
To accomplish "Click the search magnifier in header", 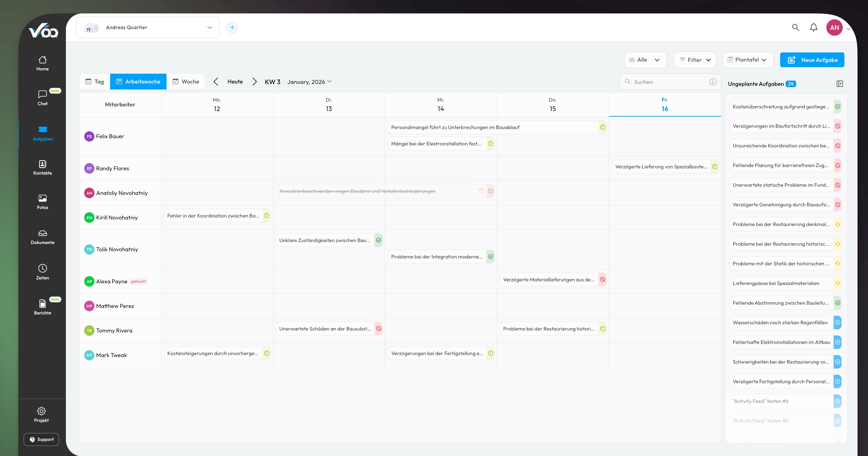I will [795, 27].
